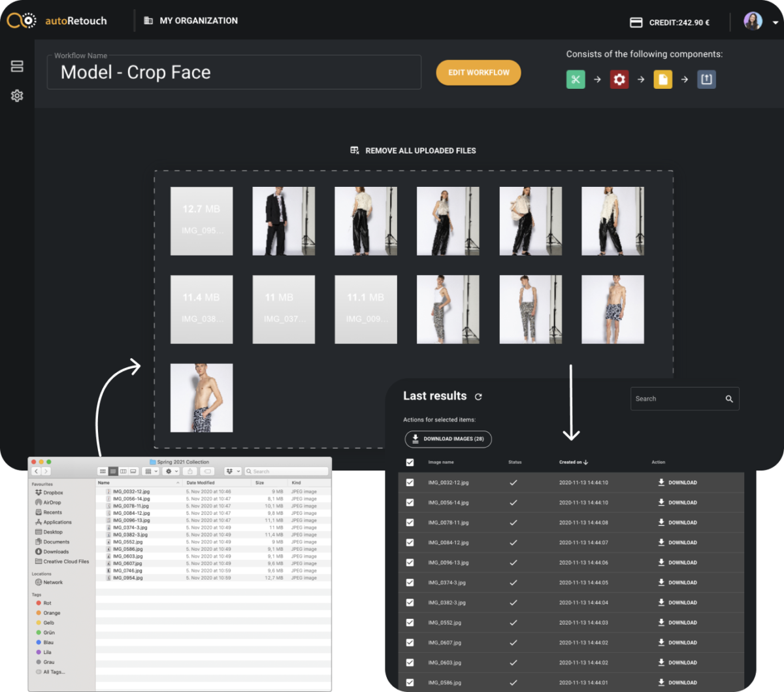The height and width of the screenshot is (692, 784).
Task: Open settings gear in left sidebar
Action: pyautogui.click(x=17, y=96)
